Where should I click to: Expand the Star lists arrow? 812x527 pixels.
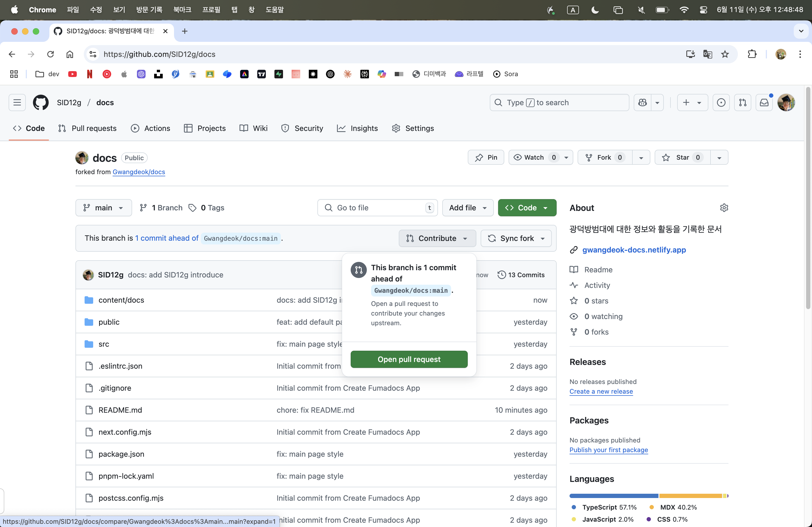719,158
